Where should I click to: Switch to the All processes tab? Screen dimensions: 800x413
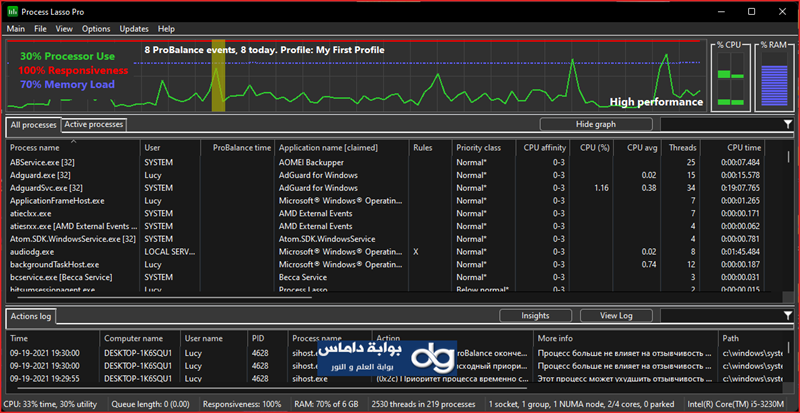pos(34,125)
